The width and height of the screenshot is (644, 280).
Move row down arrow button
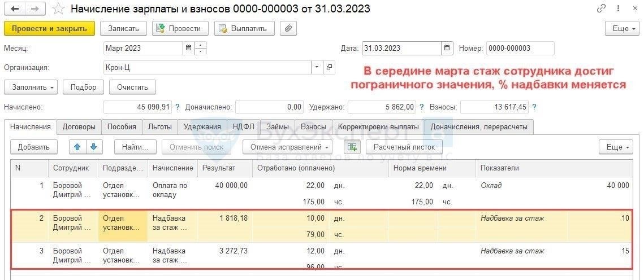coord(94,147)
